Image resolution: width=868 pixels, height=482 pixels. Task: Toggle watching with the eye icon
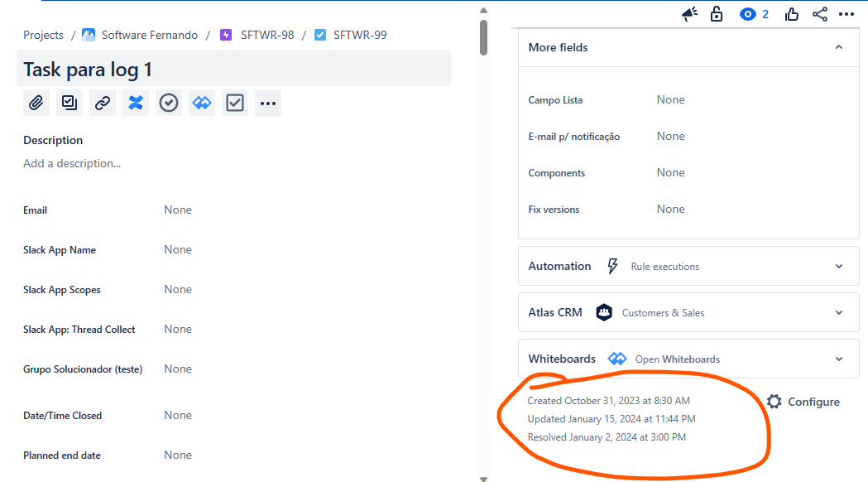pos(746,14)
